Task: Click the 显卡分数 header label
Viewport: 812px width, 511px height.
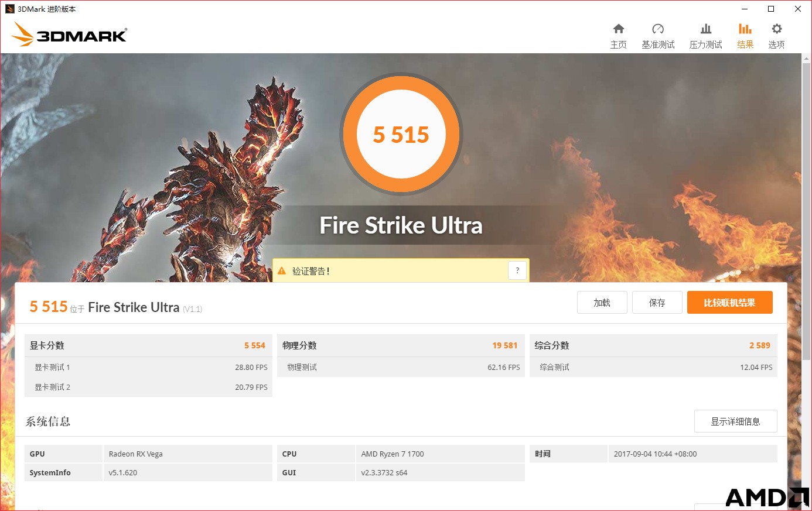Action: click(x=47, y=345)
